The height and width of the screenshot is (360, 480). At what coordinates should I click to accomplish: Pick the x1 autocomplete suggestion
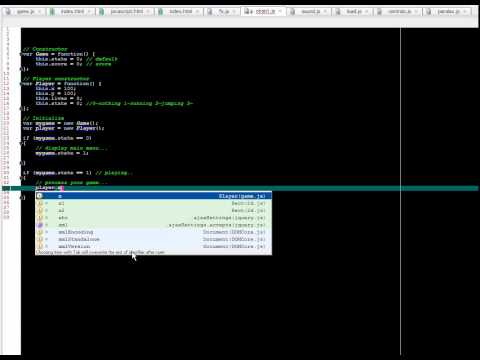coord(154,203)
